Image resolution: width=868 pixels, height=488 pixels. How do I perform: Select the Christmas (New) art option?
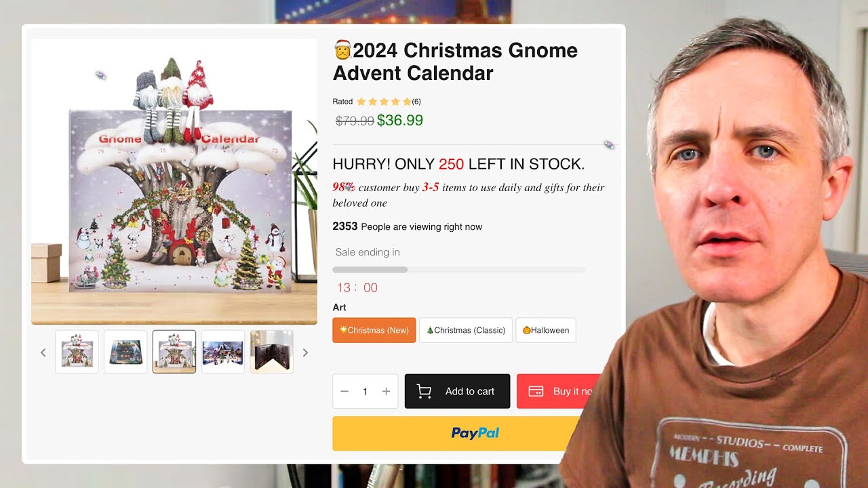374,330
